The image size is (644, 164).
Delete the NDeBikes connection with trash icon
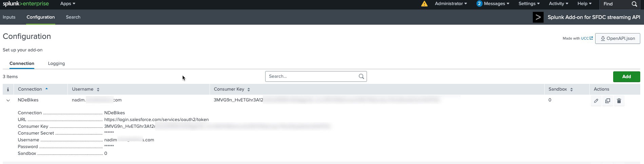(x=619, y=101)
